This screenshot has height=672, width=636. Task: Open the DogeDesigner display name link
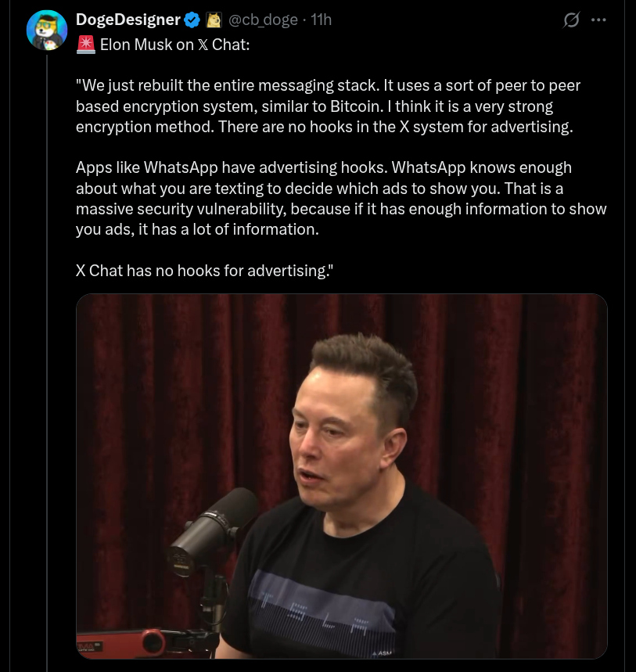pos(128,20)
